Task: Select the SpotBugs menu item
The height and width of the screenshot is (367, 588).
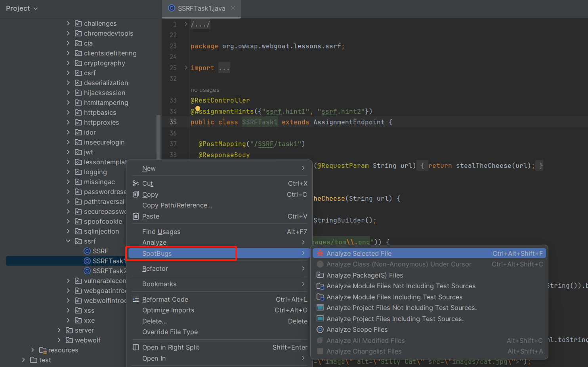Action: pyautogui.click(x=220, y=253)
